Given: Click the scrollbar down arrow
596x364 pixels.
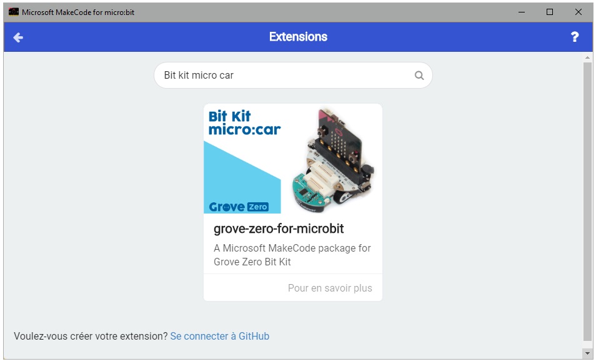Looking at the screenshot, I should [x=587, y=353].
